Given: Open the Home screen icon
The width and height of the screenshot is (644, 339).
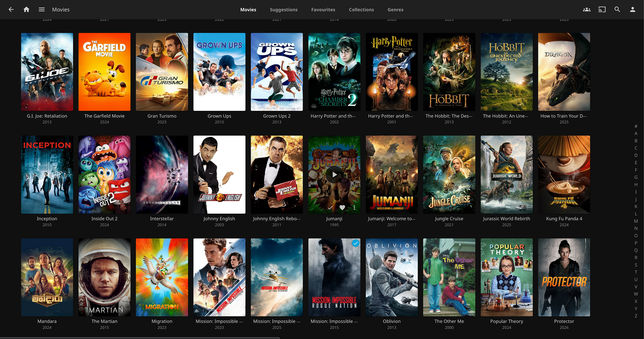Looking at the screenshot, I should pos(26,9).
